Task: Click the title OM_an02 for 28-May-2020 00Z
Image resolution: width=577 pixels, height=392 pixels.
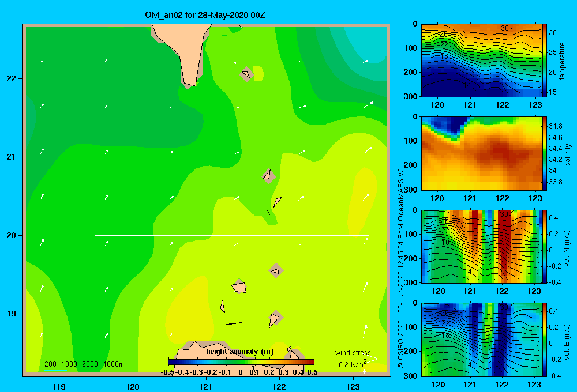Action: coord(205,15)
